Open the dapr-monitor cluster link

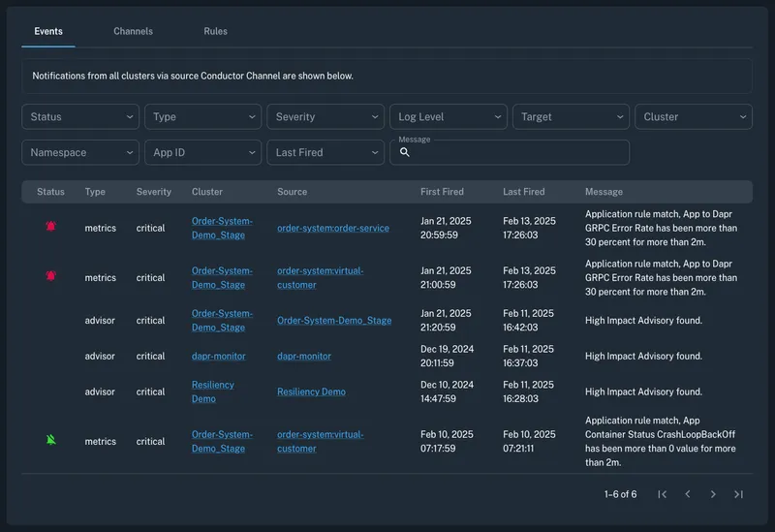click(218, 357)
